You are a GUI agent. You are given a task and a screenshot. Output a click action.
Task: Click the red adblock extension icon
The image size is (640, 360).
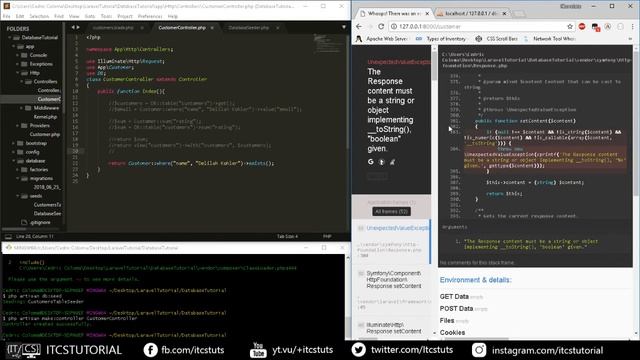[582, 27]
